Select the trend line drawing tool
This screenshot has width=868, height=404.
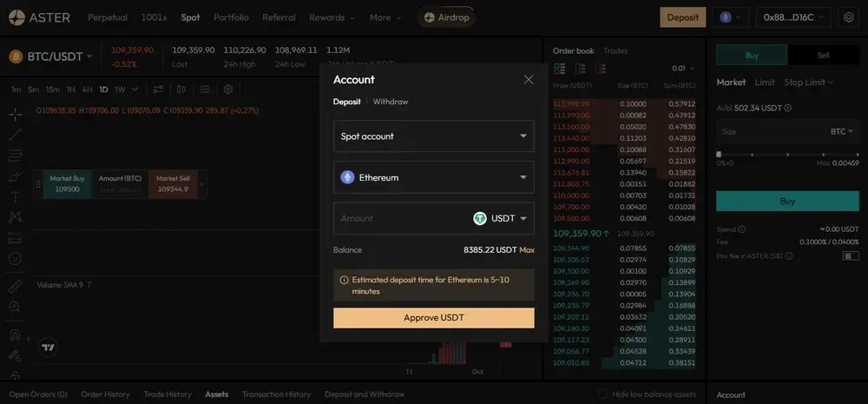[15, 135]
